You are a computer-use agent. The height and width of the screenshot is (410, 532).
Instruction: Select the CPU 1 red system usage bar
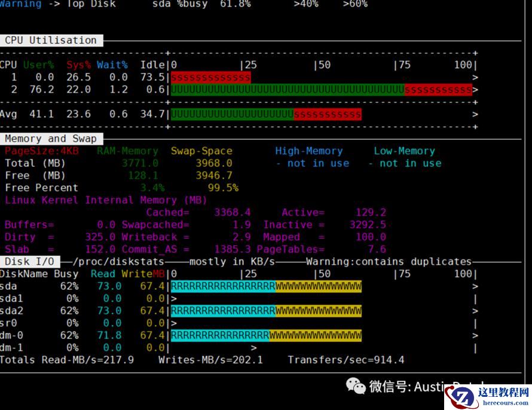(210, 77)
